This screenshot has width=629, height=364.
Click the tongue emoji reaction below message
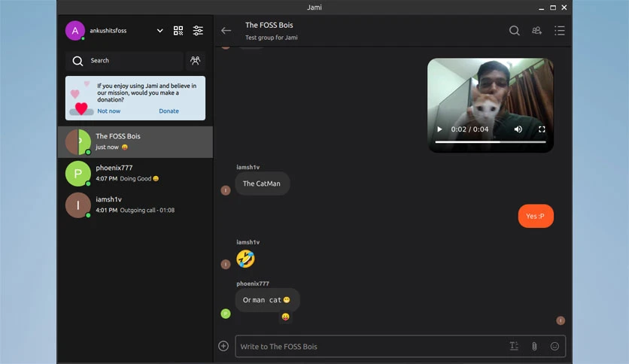(x=285, y=317)
